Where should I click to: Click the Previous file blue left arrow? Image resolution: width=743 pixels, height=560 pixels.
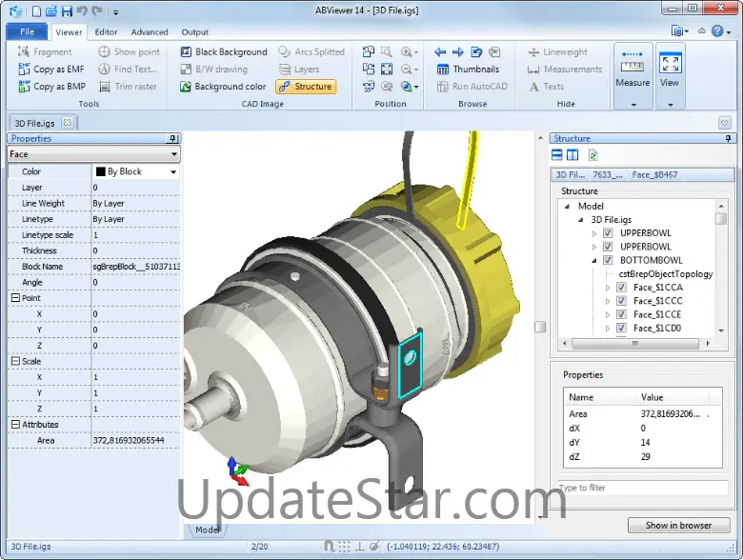[440, 51]
